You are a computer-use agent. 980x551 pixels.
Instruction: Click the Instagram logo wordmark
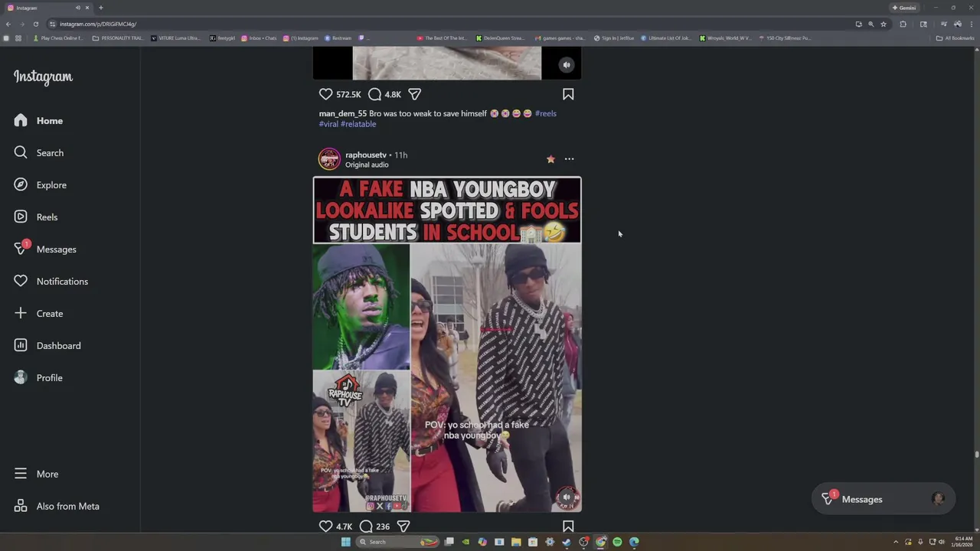pos(43,77)
